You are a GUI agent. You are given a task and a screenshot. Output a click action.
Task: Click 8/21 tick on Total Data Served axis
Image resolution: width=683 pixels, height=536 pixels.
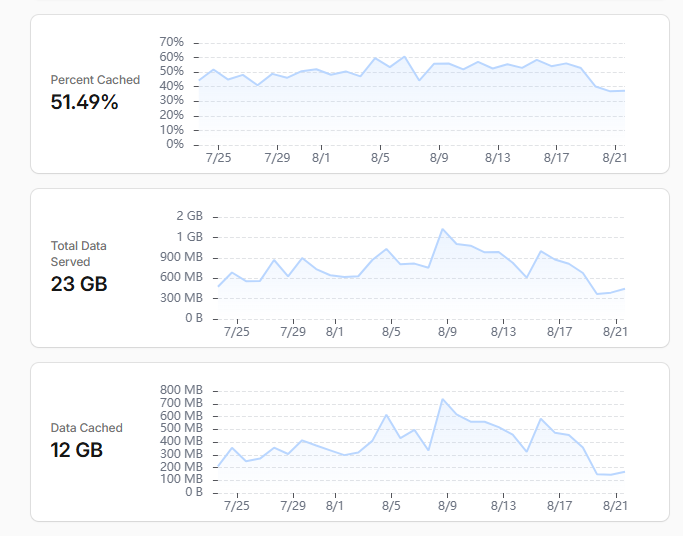(615, 332)
